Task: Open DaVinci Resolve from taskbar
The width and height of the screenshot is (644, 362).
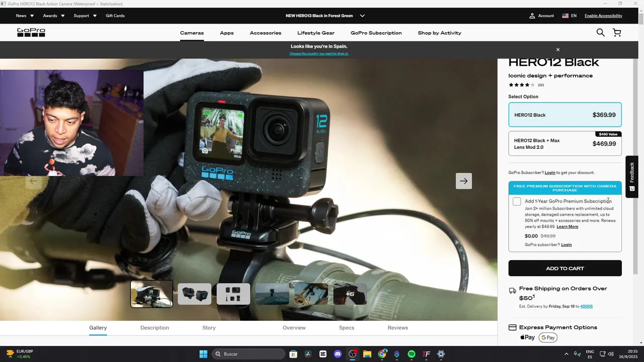Action: point(308,354)
